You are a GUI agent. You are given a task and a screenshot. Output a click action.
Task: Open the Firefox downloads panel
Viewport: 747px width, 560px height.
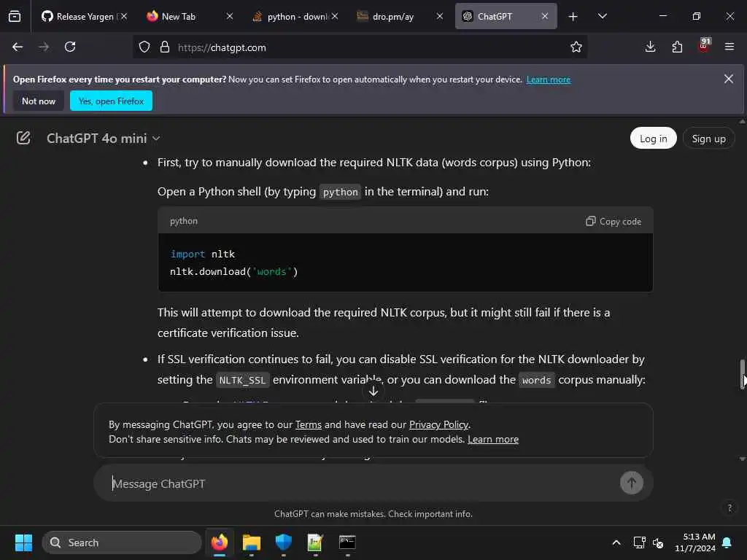[x=650, y=47]
